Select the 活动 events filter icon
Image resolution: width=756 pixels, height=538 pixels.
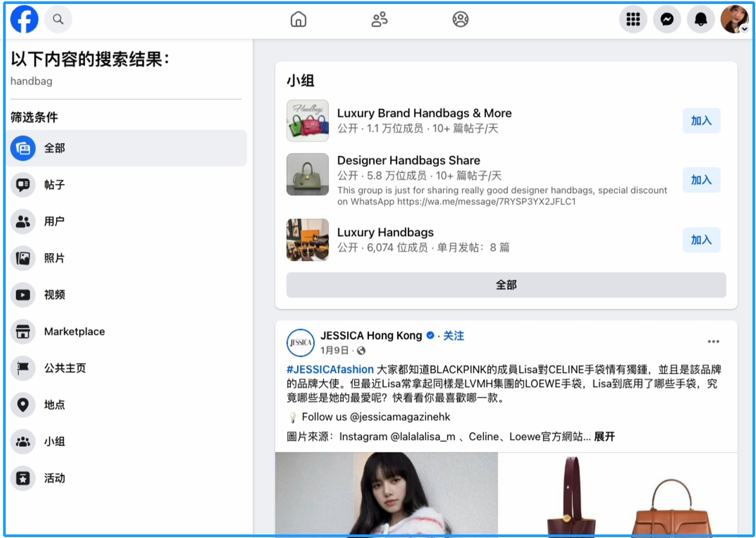pos(23,478)
